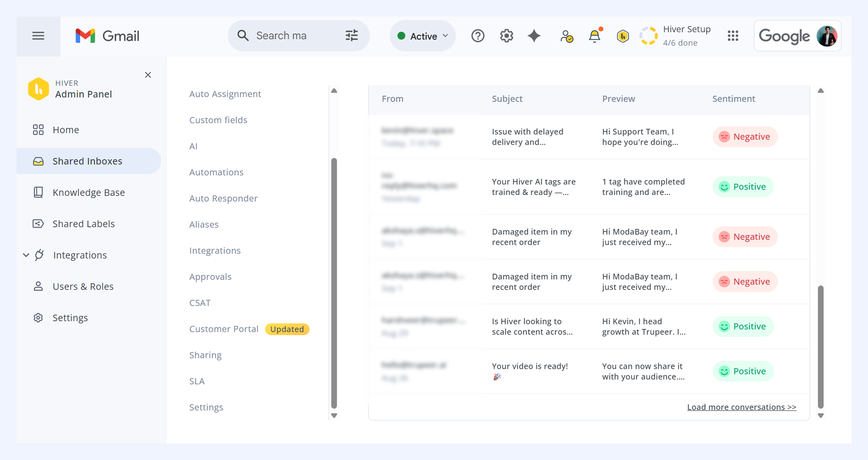Open the Approvals tab

[210, 277]
